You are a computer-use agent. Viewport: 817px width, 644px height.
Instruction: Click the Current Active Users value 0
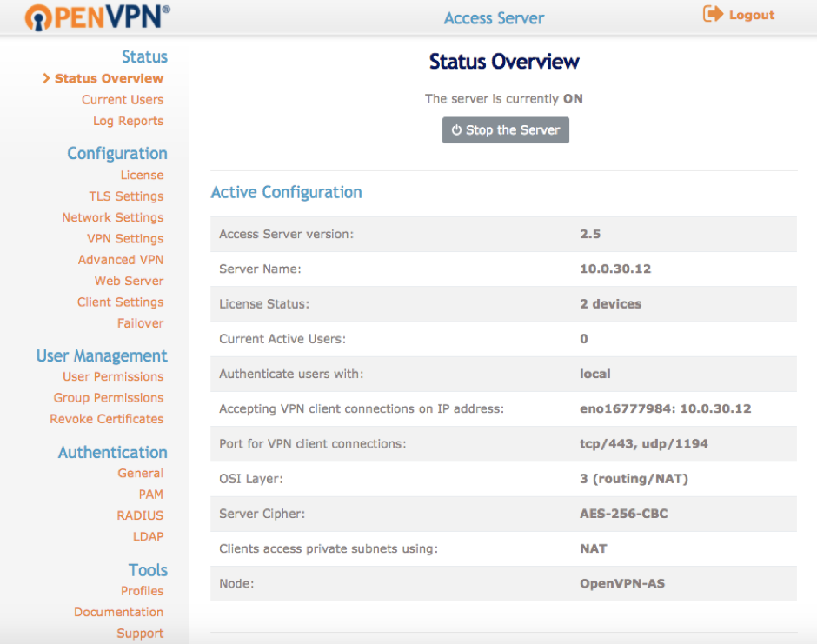pos(584,339)
